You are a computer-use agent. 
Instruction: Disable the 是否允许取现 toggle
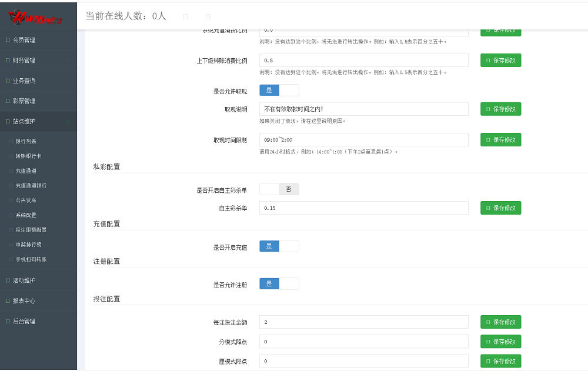[289, 89]
